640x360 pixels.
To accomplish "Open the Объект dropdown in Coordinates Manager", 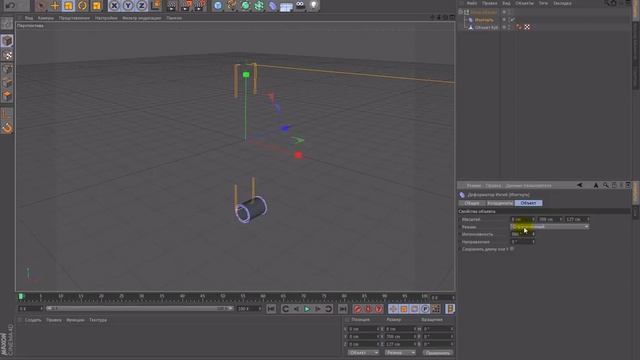I will click(x=363, y=353).
